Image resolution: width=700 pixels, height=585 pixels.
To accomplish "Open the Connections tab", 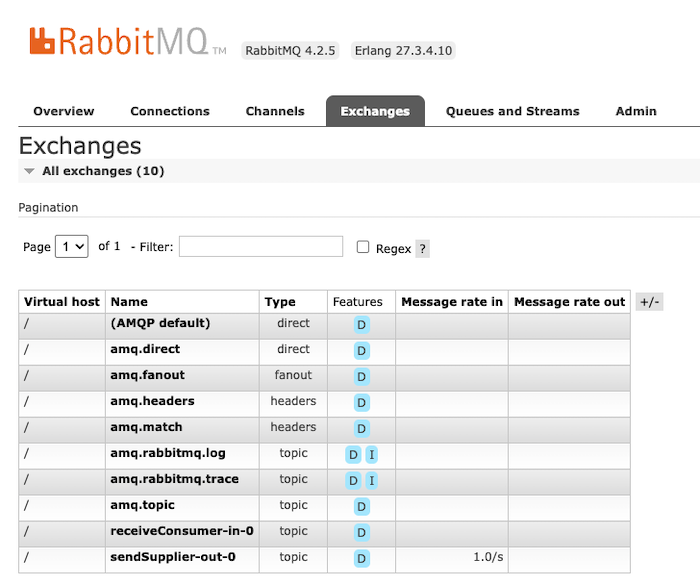I will 170,111.
